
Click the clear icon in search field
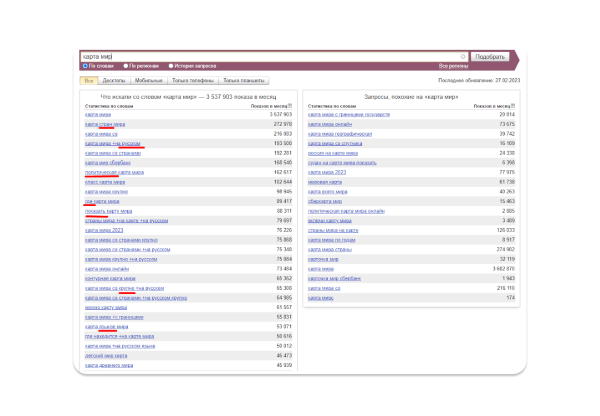(x=462, y=57)
